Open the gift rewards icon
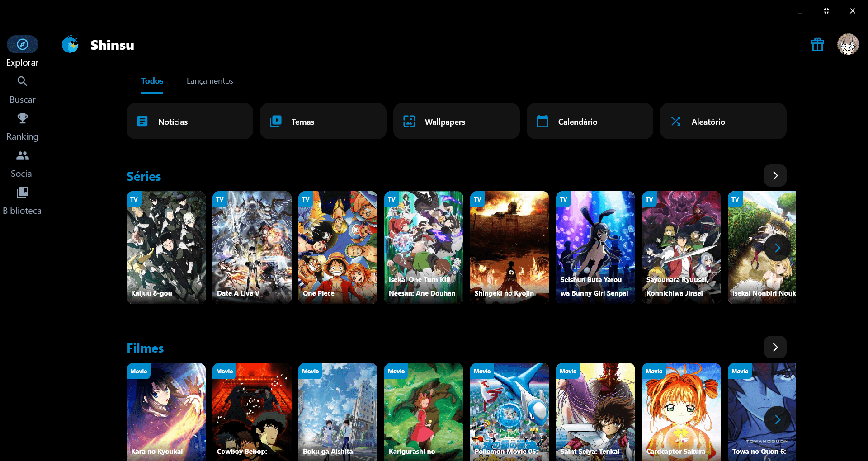Image resolution: width=868 pixels, height=461 pixels. coord(817,44)
